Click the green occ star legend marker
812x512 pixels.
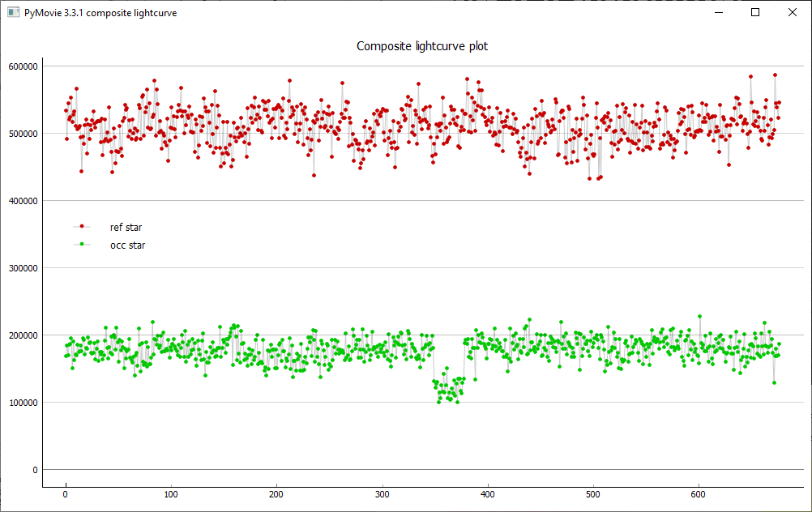point(82,245)
